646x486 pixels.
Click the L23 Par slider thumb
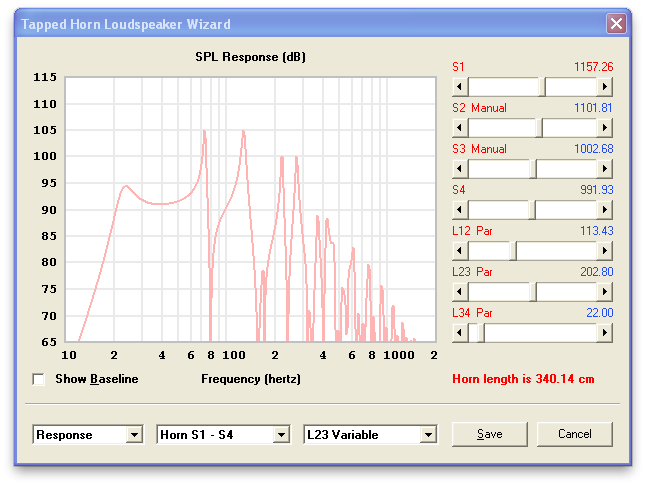(x=533, y=292)
